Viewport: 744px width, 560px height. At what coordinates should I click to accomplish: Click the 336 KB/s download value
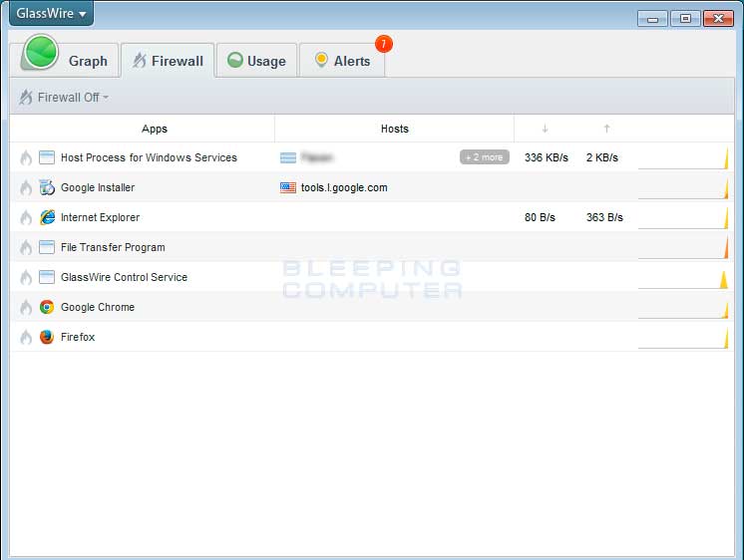(x=547, y=157)
